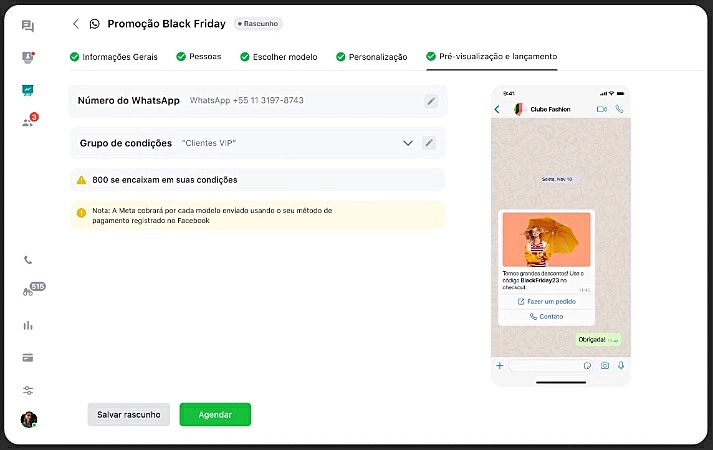Screen dimensions: 713x450
Task: Tap the microphone icon in preview chat bar
Action: click(621, 365)
